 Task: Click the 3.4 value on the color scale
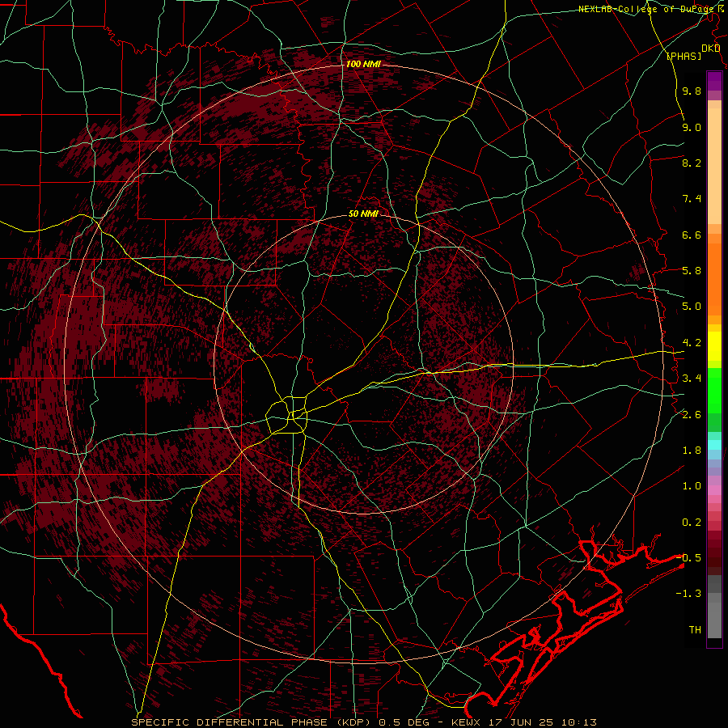(692, 379)
